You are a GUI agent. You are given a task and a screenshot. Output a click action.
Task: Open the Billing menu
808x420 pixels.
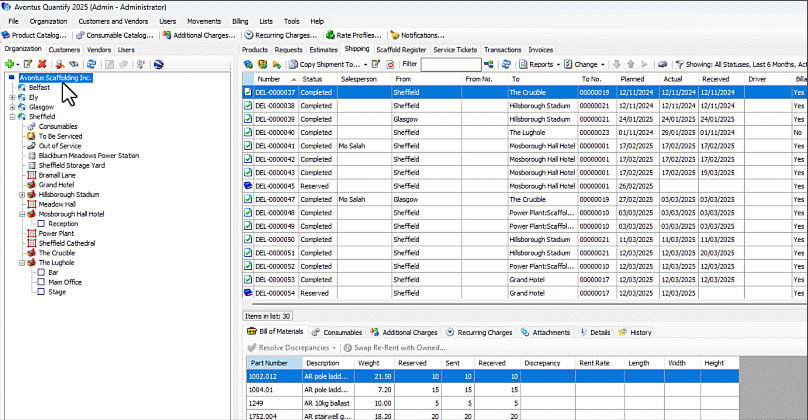click(x=240, y=20)
